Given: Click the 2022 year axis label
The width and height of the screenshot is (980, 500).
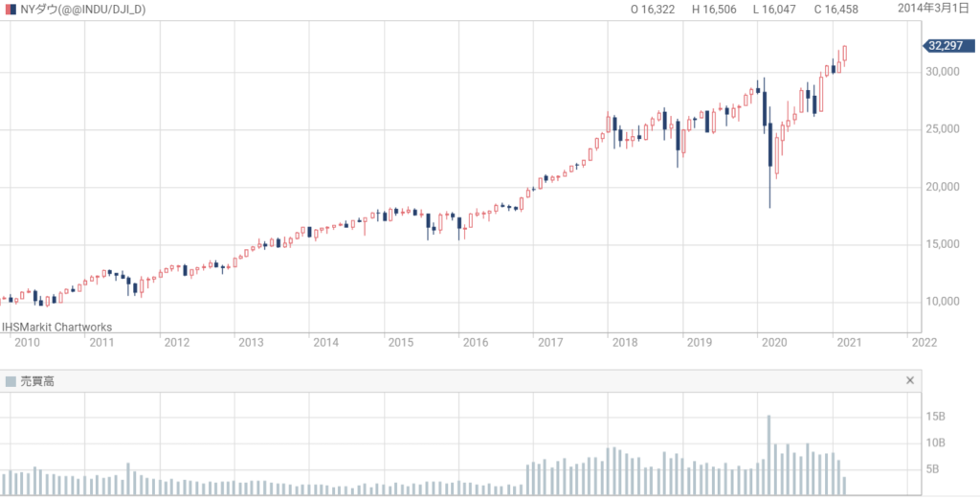Looking at the screenshot, I should 924,342.
